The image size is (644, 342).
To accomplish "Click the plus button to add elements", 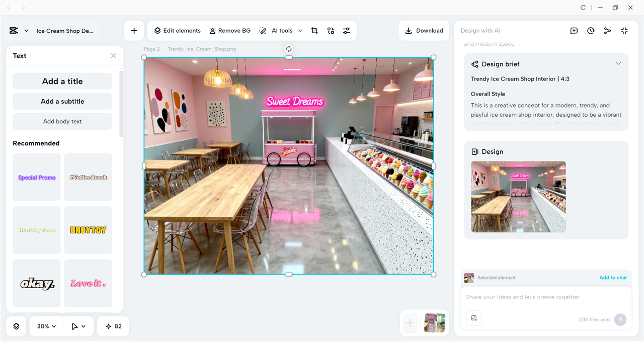I will coord(134,30).
